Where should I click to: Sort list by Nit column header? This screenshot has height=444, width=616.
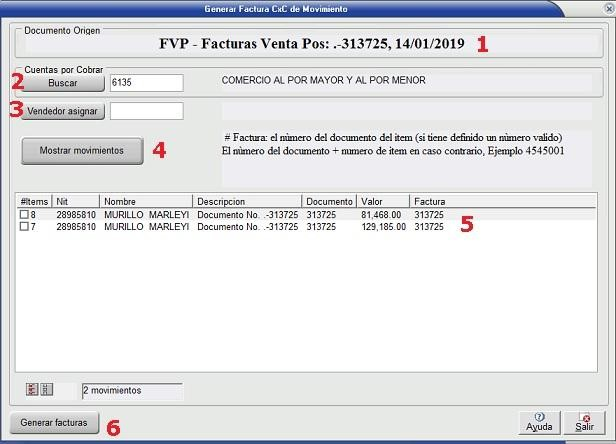pos(76,201)
